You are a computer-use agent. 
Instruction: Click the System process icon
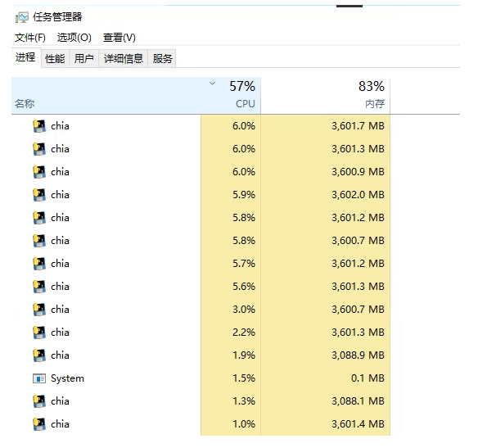tap(38, 378)
